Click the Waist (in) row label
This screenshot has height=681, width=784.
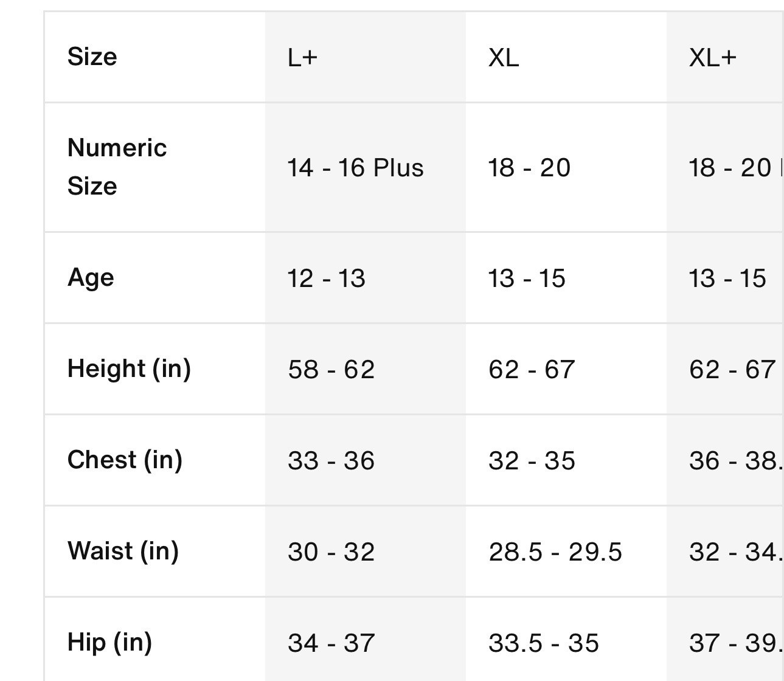pyautogui.click(x=154, y=551)
